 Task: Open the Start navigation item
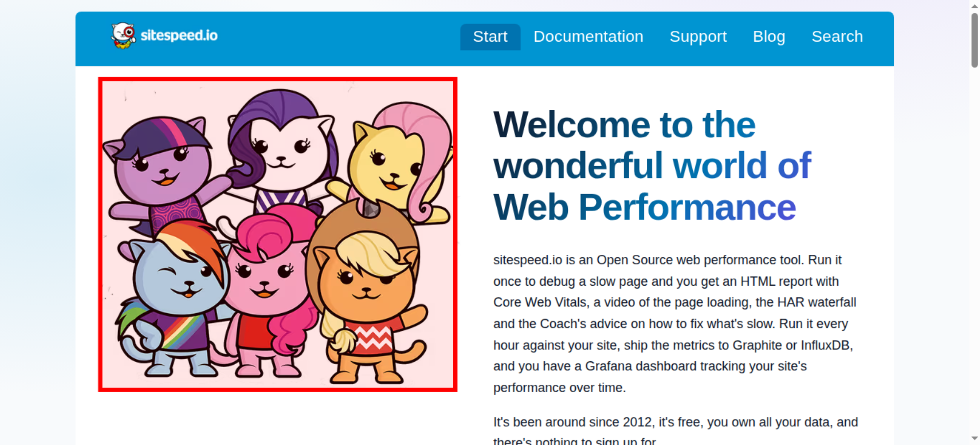(x=490, y=37)
